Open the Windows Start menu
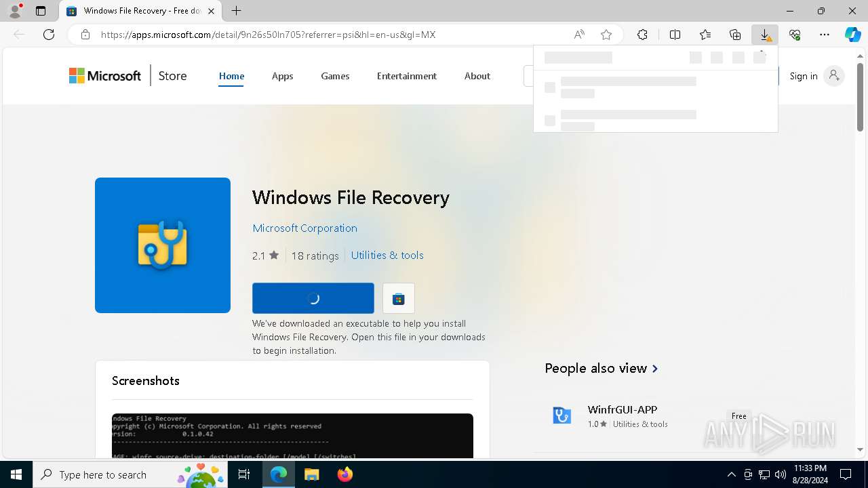The image size is (868, 488). click(16, 474)
